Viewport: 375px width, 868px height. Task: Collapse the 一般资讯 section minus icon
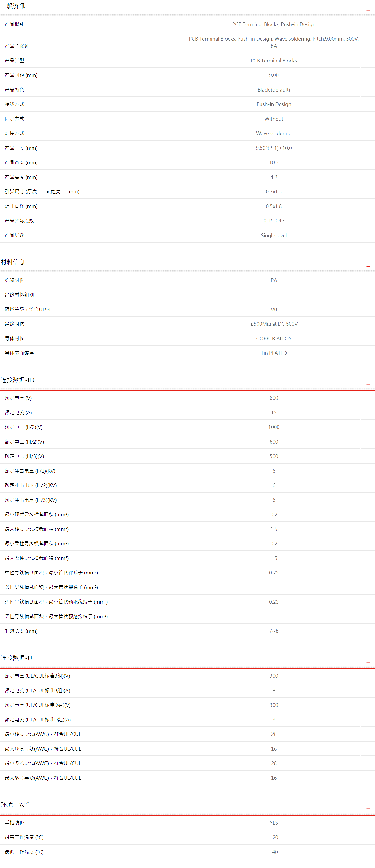coord(368,10)
